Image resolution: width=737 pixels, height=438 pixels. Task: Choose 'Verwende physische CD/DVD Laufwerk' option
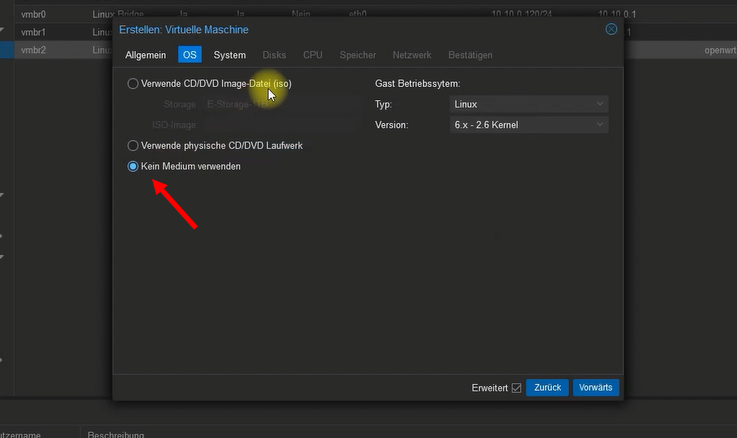tap(133, 146)
